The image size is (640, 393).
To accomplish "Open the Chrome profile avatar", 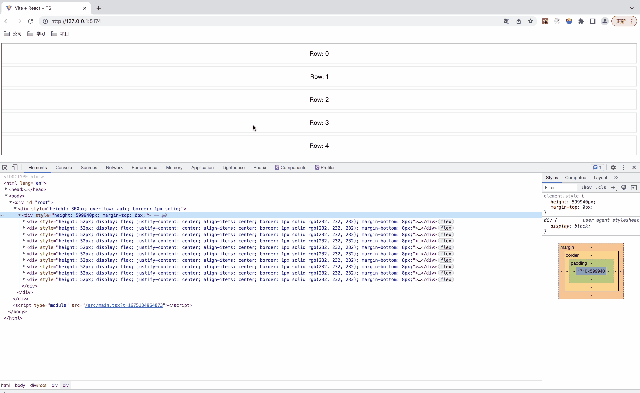I will [x=604, y=21].
